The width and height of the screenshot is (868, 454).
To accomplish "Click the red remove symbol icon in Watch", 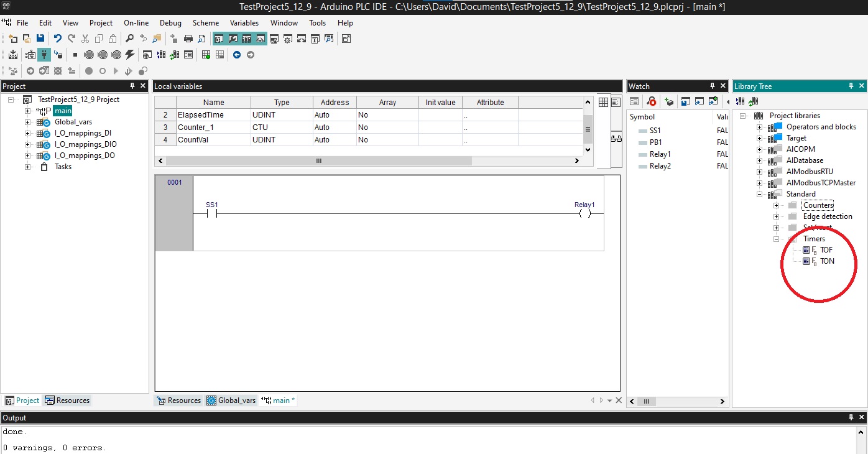I will (x=652, y=101).
